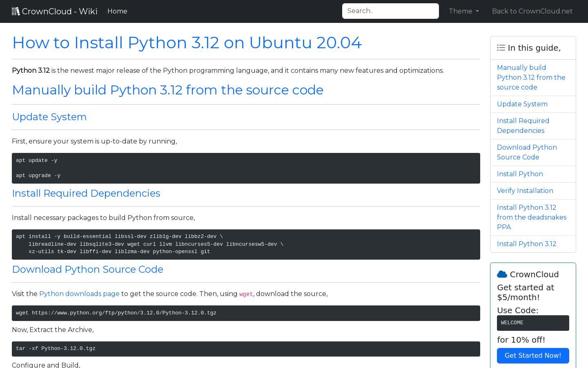Click the cloud icon next to CrownCloud
Screen dimensions: 588x368
click(503, 274)
